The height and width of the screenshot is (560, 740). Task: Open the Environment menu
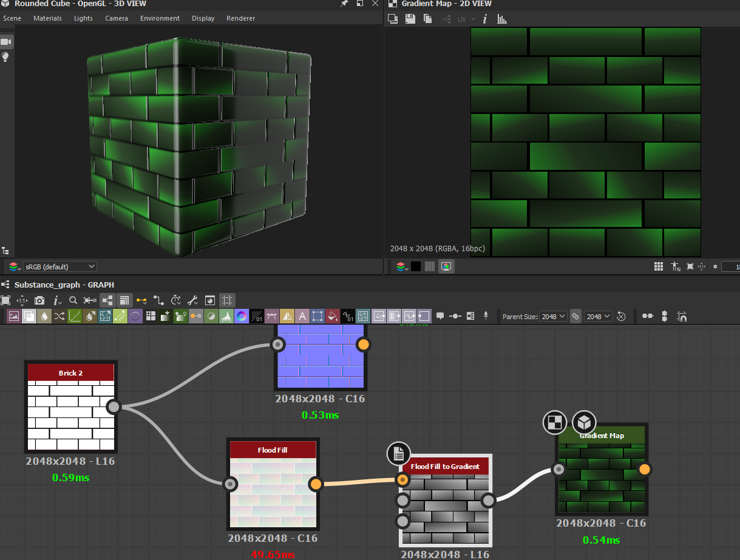[x=160, y=18]
